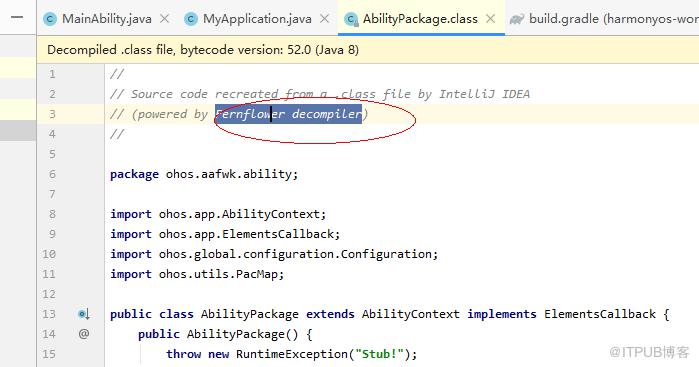The height and width of the screenshot is (367, 699).
Task: Click the decompiled class file notification banner
Action: point(368,50)
